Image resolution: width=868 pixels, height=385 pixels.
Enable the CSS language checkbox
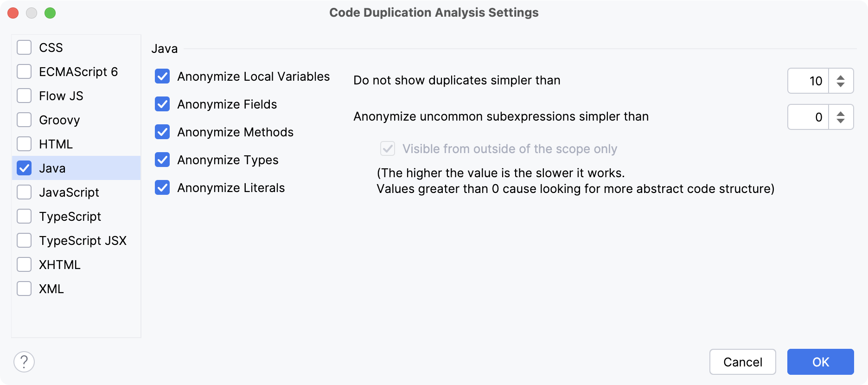coord(24,47)
